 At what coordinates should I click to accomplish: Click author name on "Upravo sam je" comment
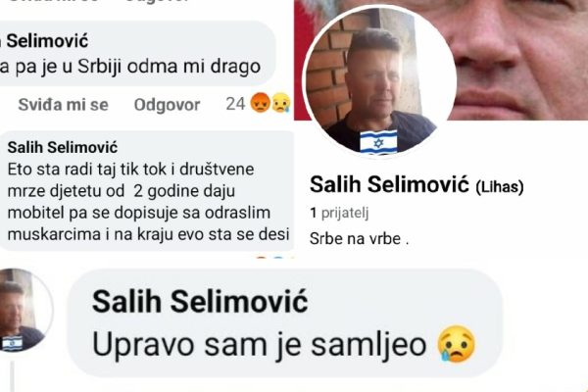tap(200, 301)
